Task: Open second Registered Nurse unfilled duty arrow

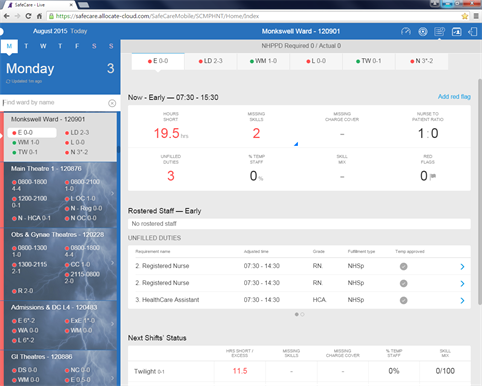Action: tap(462, 283)
